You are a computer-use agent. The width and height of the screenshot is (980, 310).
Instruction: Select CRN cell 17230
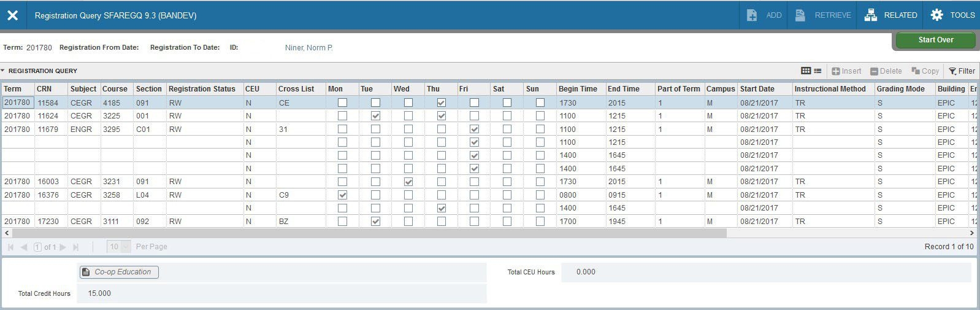(x=48, y=222)
